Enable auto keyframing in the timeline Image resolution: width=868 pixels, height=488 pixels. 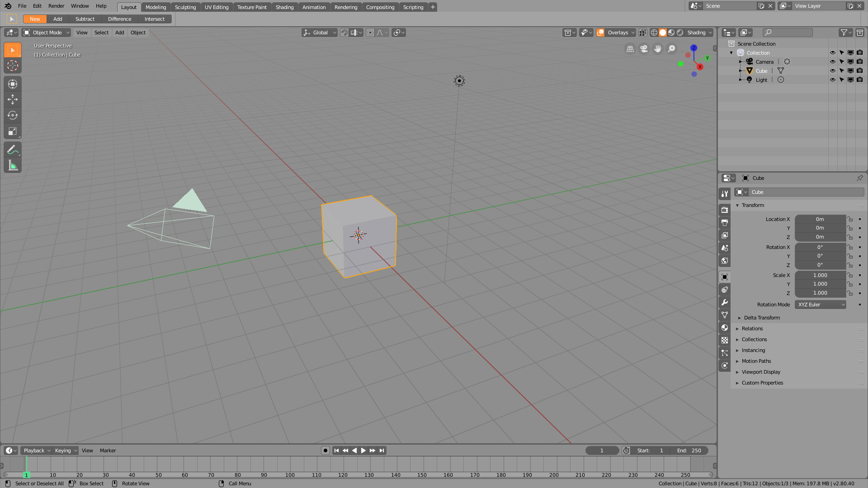pos(325,450)
